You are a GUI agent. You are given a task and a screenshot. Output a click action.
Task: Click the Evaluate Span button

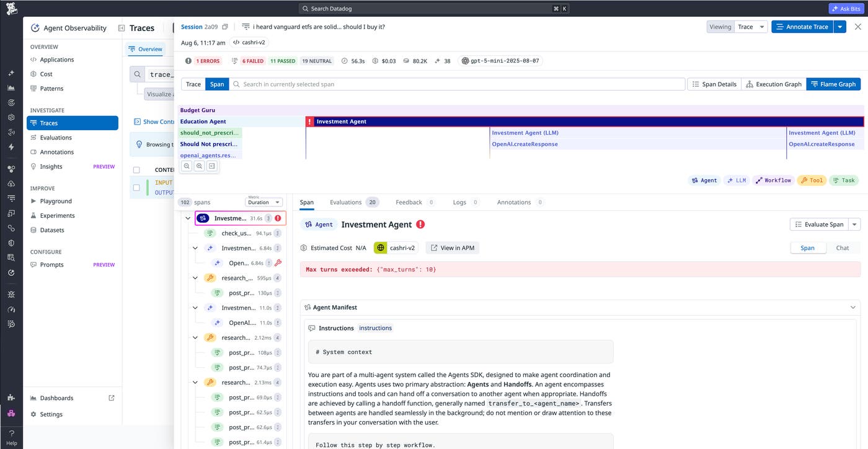[820, 225]
